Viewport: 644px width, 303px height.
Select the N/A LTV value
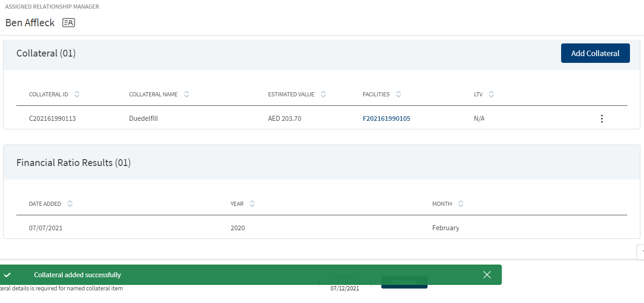(x=479, y=118)
